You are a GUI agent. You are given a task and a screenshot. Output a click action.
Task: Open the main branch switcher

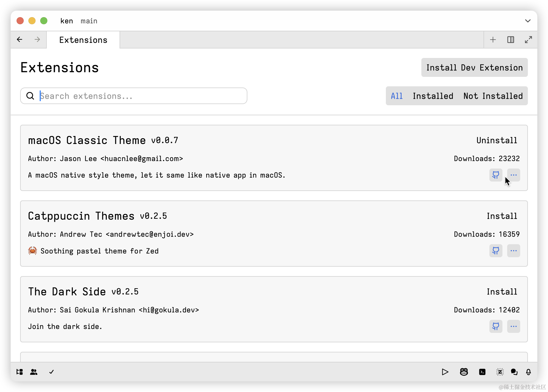(x=89, y=21)
